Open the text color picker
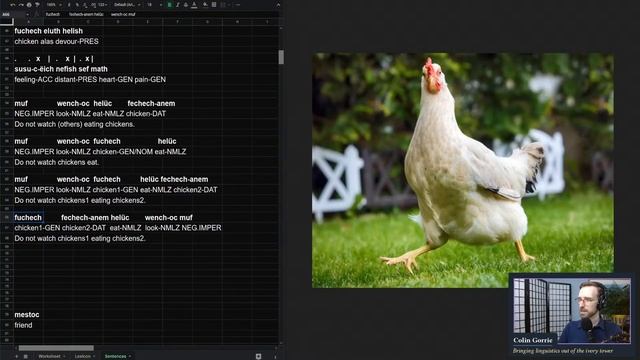 pos(194,5)
